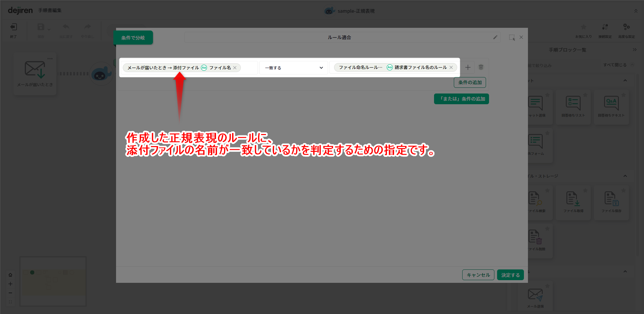Image resolution: width=644 pixels, height=314 pixels.
Task: Zoom in the canvas with plus icon
Action: (10, 284)
